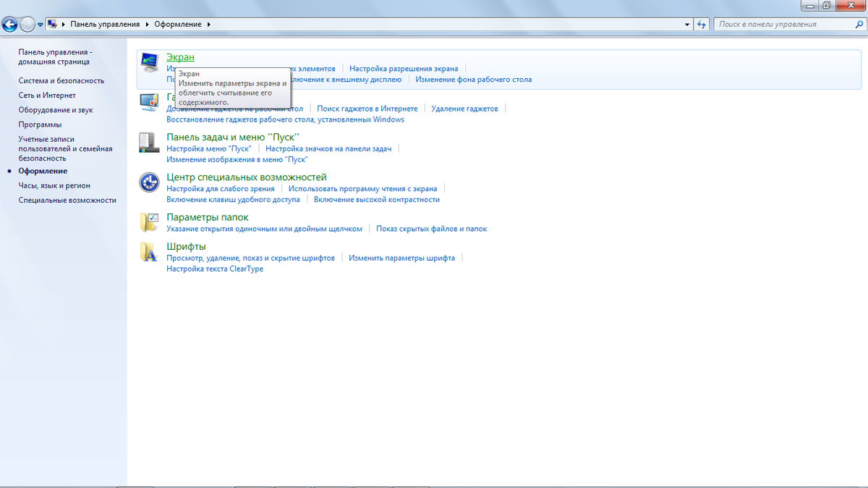
Task: Open 'Панель задач и меню "Пуск"' heading
Action: pos(233,137)
